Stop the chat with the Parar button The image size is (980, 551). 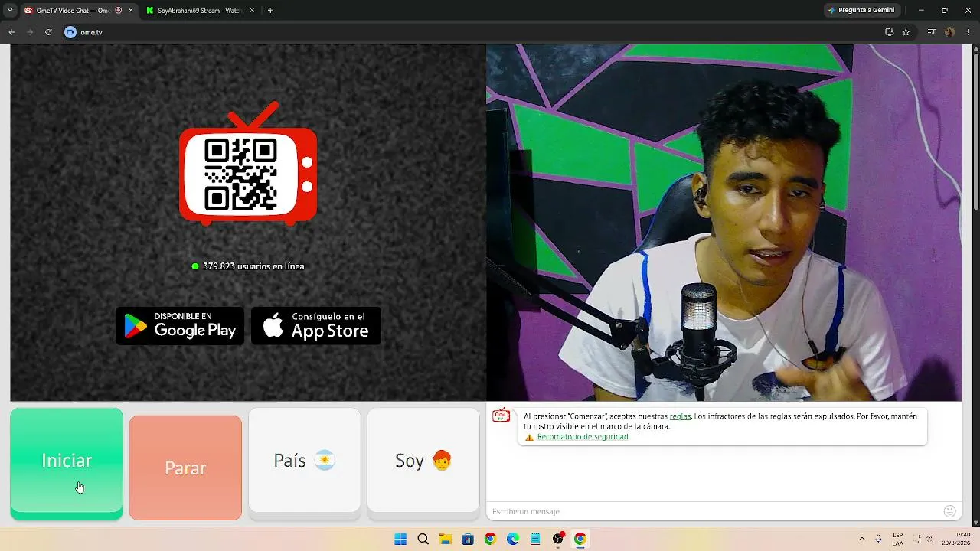[185, 468]
